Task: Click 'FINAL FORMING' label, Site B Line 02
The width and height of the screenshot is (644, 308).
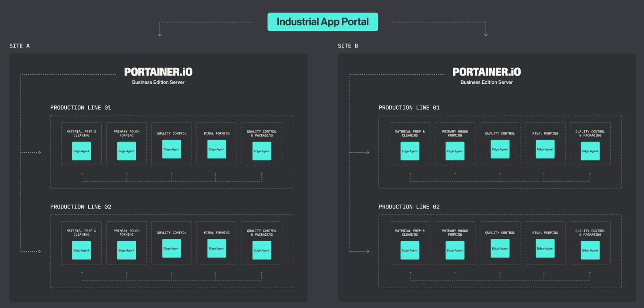Action: 545,233
